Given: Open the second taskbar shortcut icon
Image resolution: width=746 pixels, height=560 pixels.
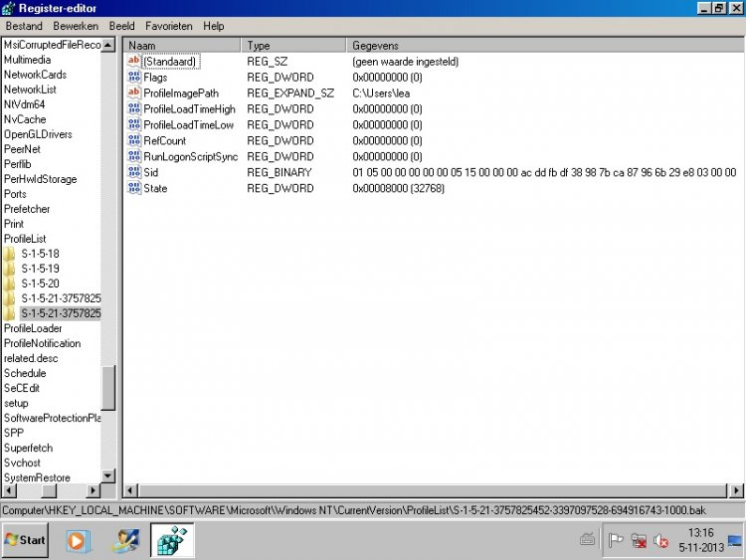Looking at the screenshot, I should [125, 540].
